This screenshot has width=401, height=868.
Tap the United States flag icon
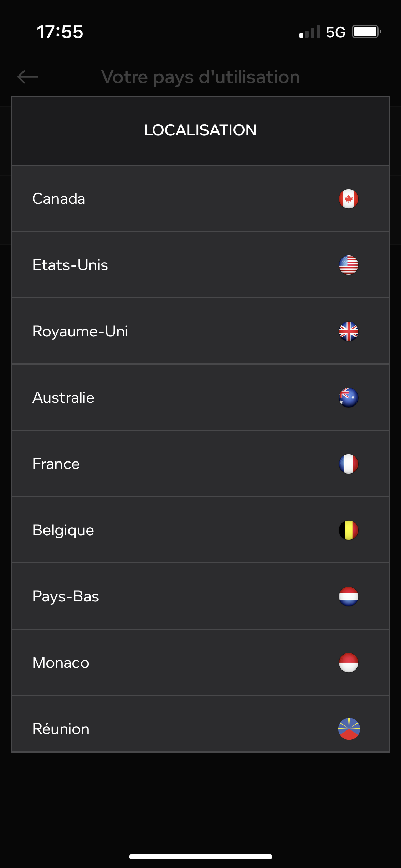[x=348, y=265]
